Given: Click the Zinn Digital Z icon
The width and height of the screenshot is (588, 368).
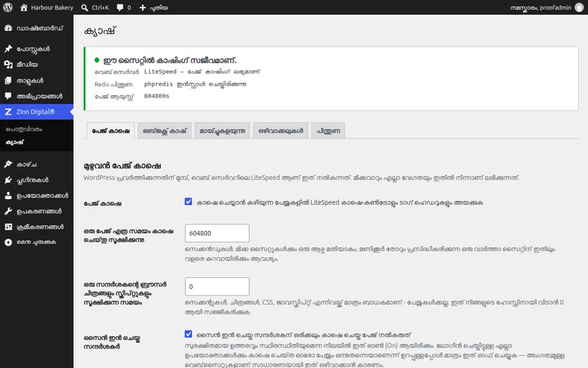Looking at the screenshot, I should pyautogui.click(x=8, y=112).
